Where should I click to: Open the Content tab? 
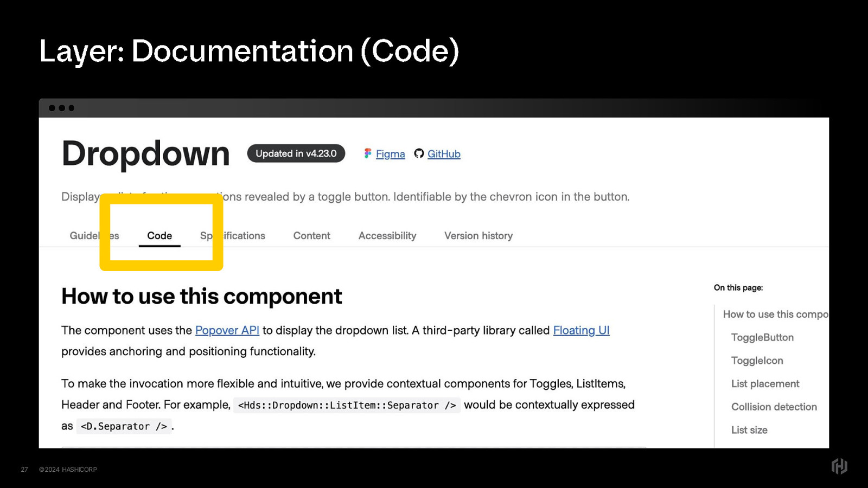click(311, 236)
